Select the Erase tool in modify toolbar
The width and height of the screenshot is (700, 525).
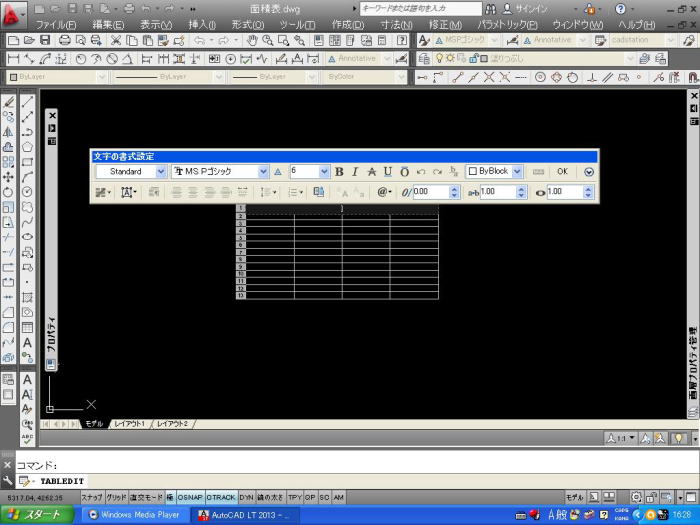(x=8, y=102)
